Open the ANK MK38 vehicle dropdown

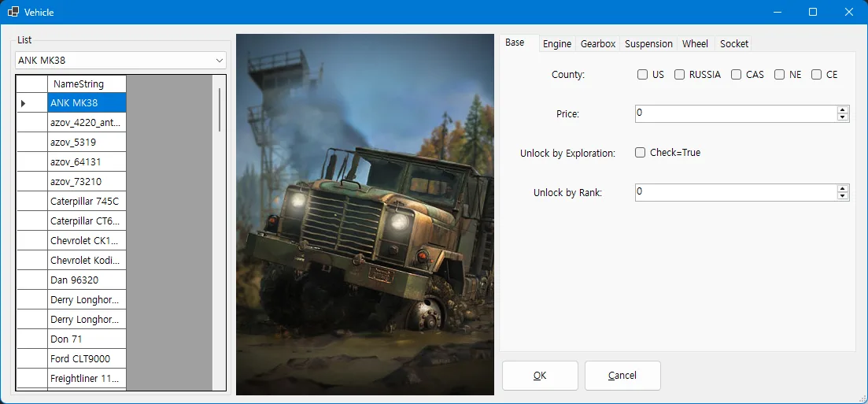pyautogui.click(x=120, y=61)
